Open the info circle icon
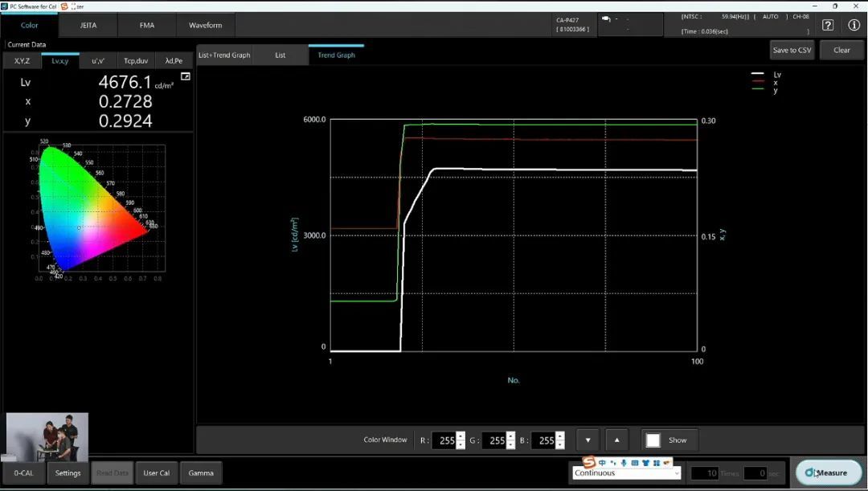The width and height of the screenshot is (868, 491). [x=854, y=25]
